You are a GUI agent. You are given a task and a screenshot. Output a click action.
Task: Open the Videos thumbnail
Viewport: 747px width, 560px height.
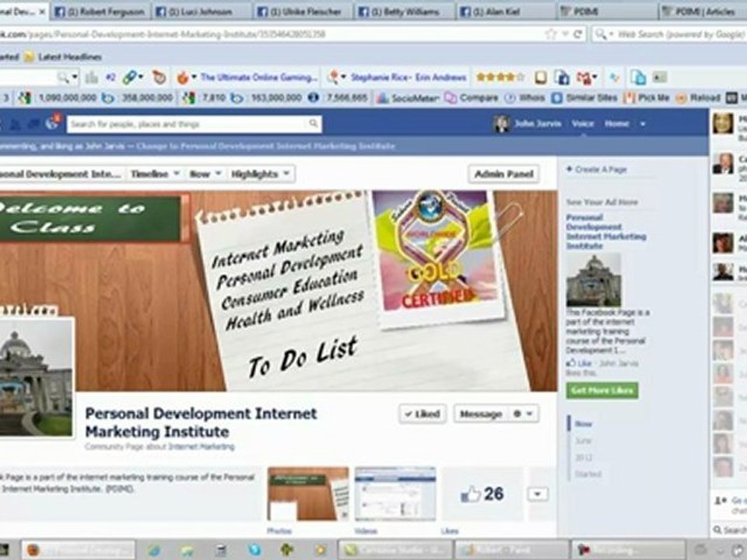395,494
